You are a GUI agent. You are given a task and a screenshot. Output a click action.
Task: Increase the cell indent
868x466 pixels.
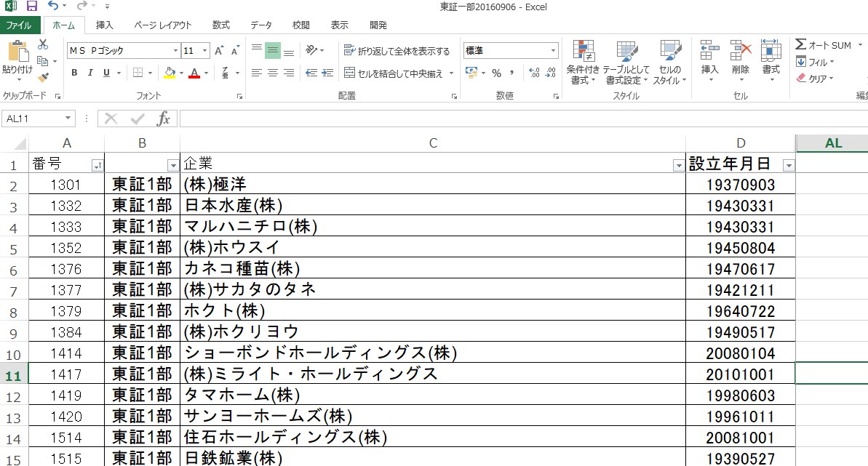[327, 73]
